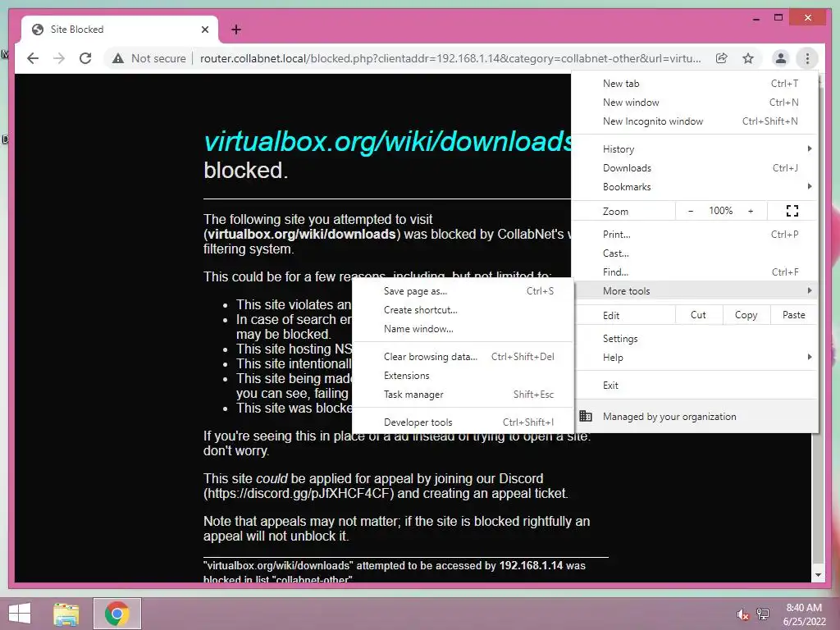Click the Not secure warning icon
Screen dimensions: 840x630
pyautogui.click(x=118, y=58)
